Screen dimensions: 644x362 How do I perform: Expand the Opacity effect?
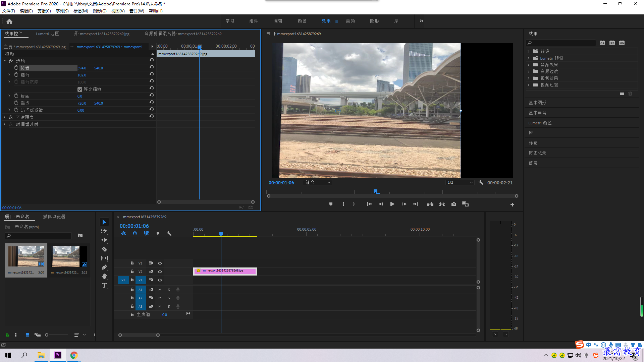click(5, 117)
